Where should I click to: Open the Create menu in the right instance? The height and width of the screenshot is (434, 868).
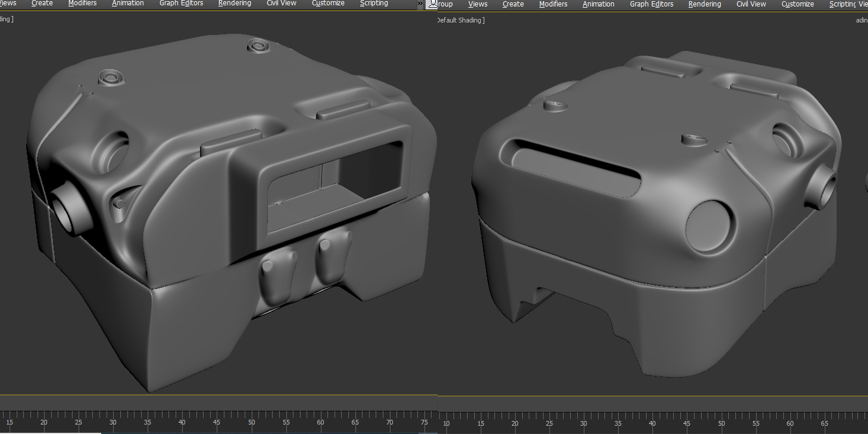coord(513,4)
